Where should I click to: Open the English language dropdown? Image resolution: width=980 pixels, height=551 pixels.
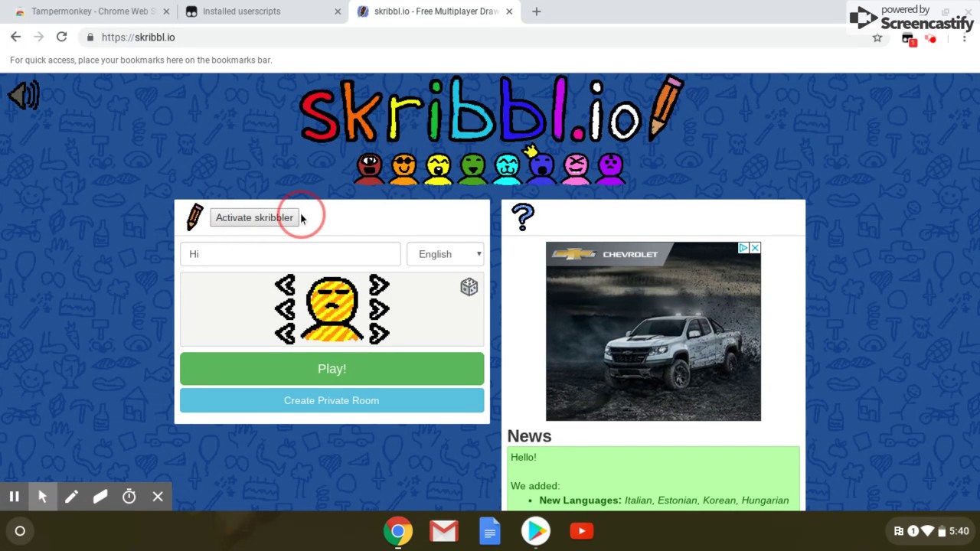click(x=446, y=254)
